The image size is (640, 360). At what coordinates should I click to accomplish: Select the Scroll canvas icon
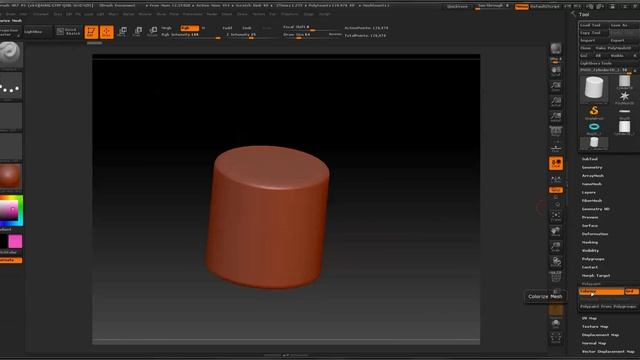[x=556, y=71]
